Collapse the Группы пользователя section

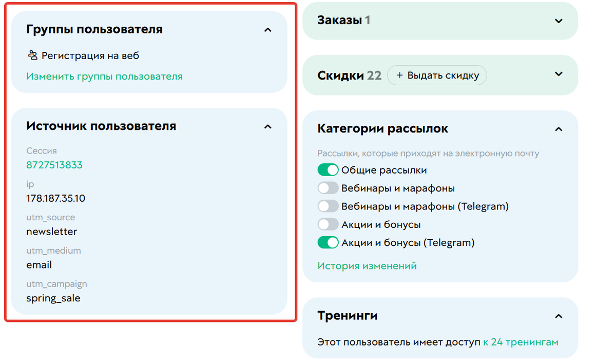(x=267, y=30)
